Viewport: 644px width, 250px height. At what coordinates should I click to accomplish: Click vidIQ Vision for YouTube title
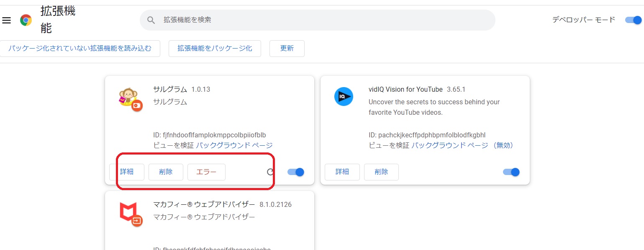click(x=405, y=89)
